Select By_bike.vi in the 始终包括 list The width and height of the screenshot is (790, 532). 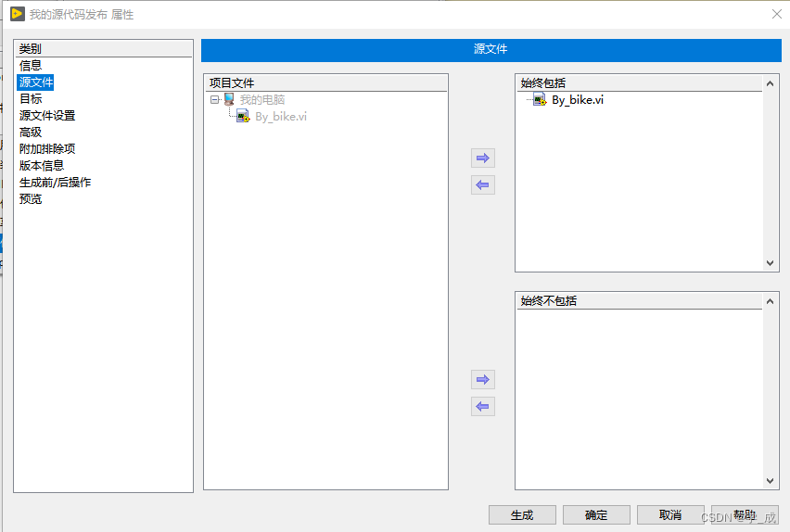(x=578, y=100)
